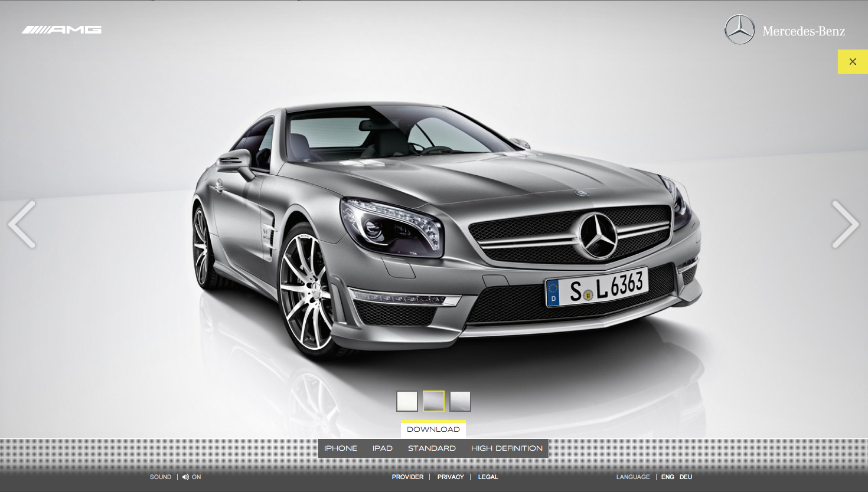Open the Privacy link
This screenshot has height=492, width=868.
tap(451, 477)
